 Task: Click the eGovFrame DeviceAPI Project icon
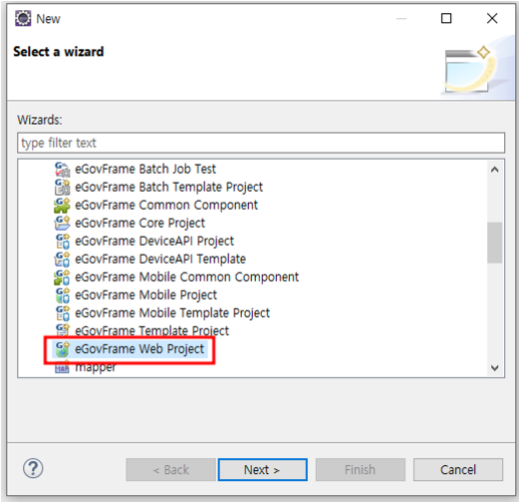62,241
